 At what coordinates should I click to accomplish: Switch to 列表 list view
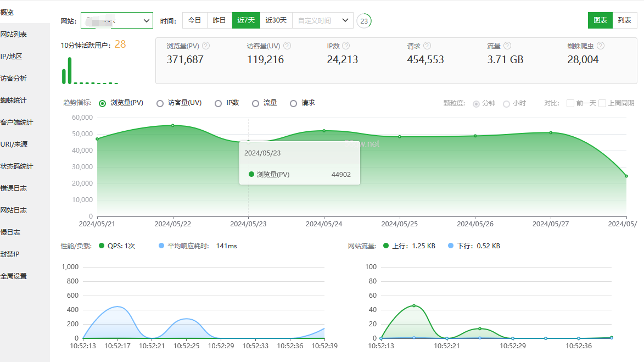[x=625, y=20]
